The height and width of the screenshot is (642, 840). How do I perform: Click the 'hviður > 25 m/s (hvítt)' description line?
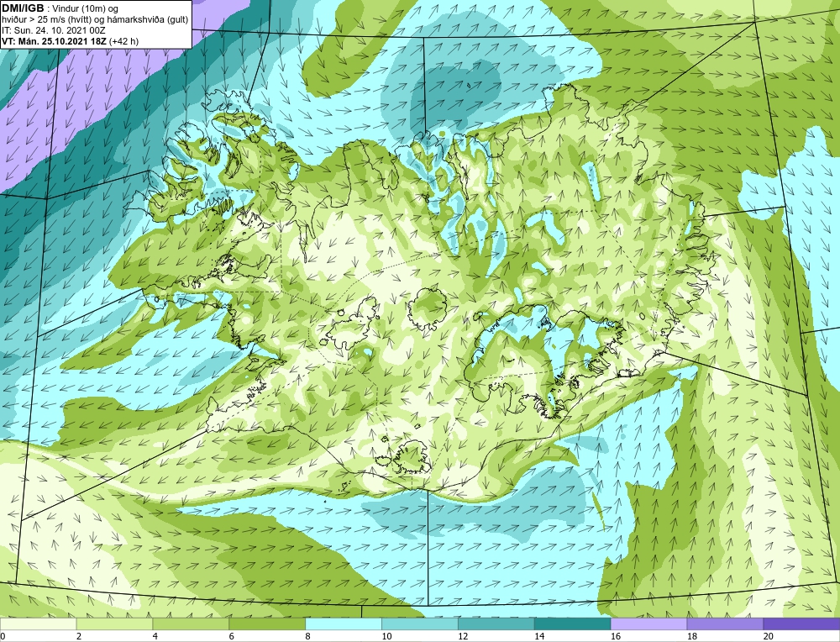tap(95, 20)
